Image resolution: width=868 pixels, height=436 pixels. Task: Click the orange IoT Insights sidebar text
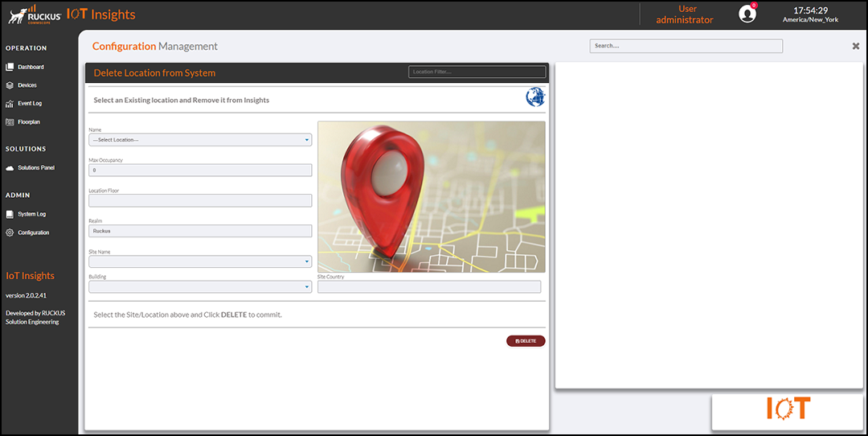[30, 276]
